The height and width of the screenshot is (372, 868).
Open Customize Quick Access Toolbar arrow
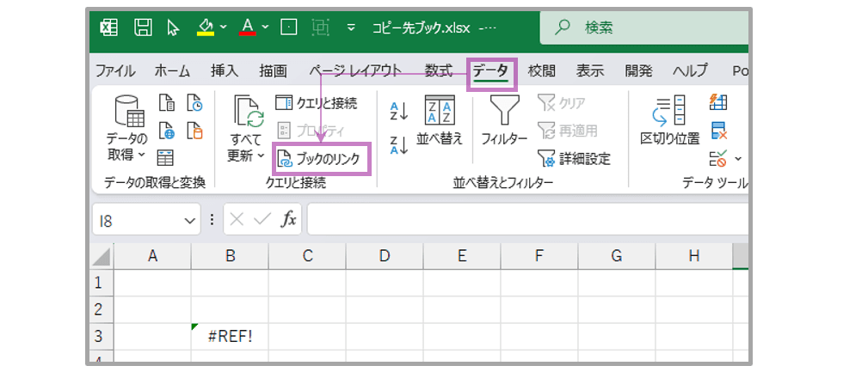350,27
